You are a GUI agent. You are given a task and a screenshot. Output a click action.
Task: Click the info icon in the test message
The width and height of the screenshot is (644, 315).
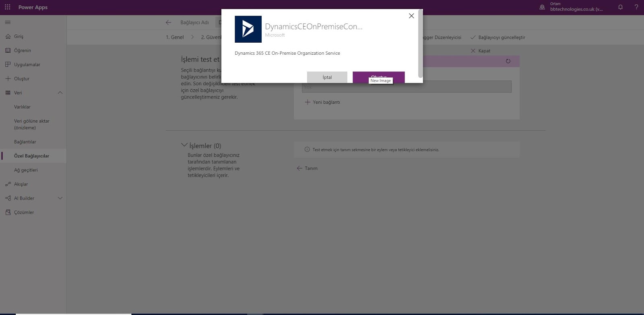pyautogui.click(x=307, y=149)
